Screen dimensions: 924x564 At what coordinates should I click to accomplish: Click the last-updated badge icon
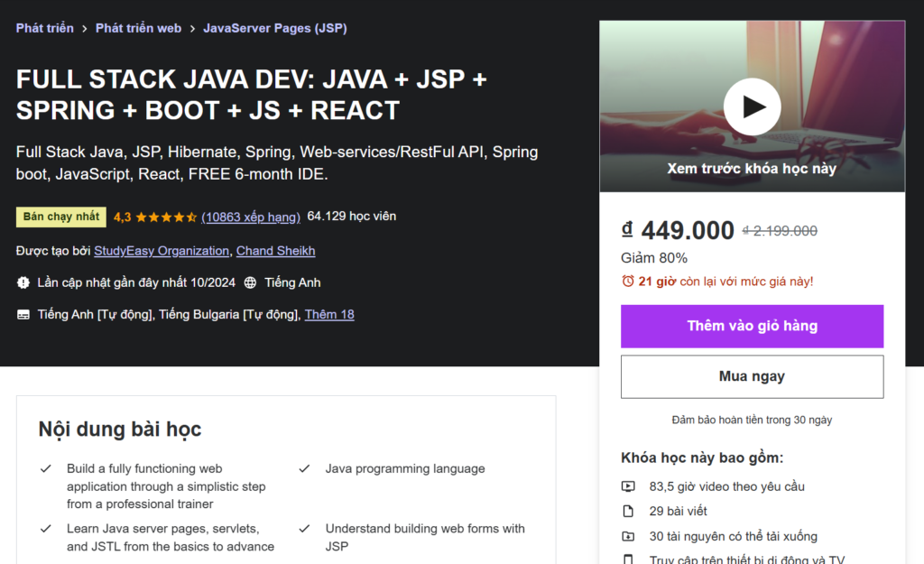click(23, 282)
